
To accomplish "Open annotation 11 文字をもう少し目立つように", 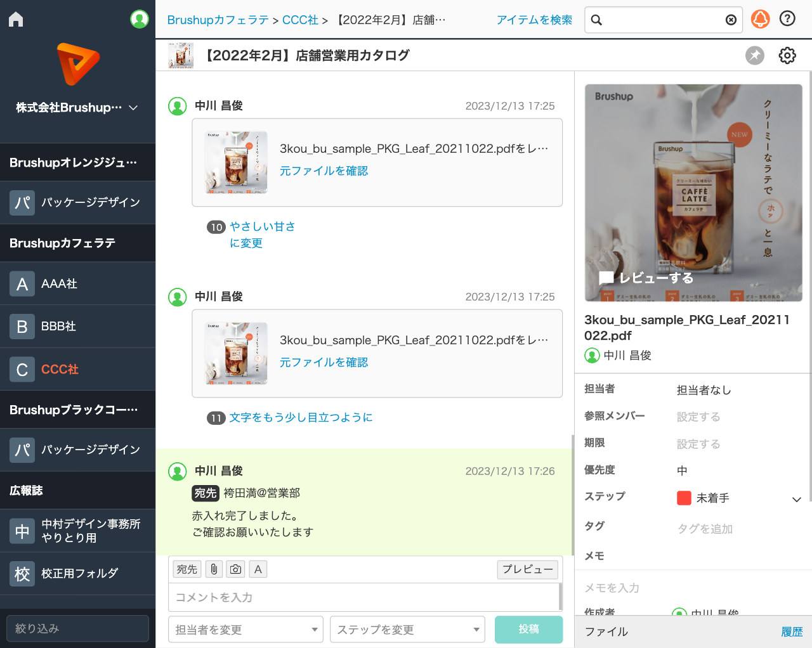I will pyautogui.click(x=301, y=417).
